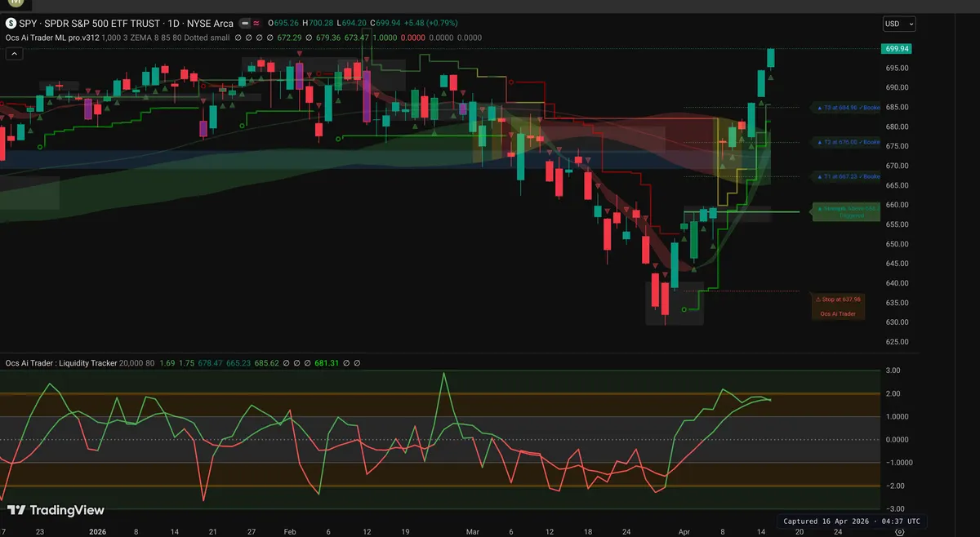The height and width of the screenshot is (537, 980).
Task: Click the 685.62 Liquidity Tracker value
Action: click(x=268, y=363)
